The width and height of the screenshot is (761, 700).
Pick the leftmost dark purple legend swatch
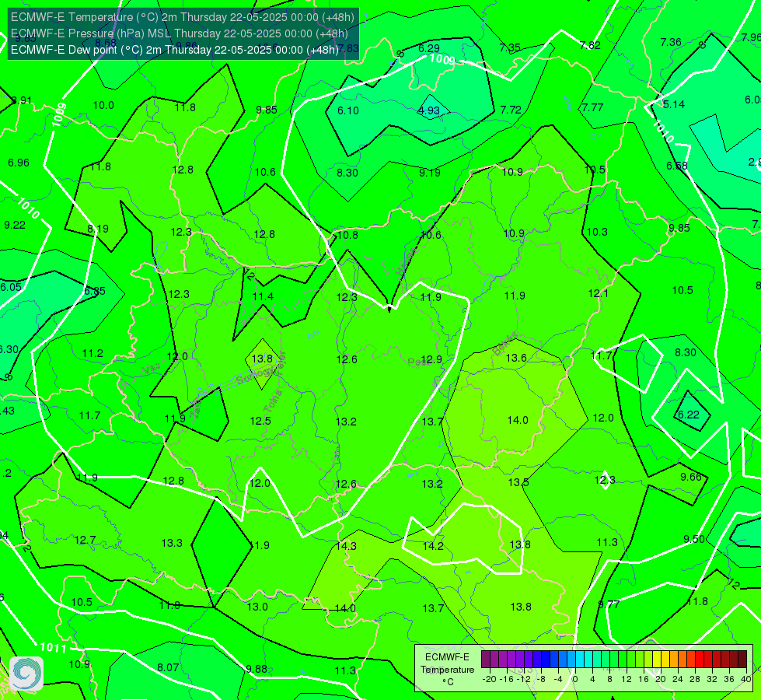point(485,660)
